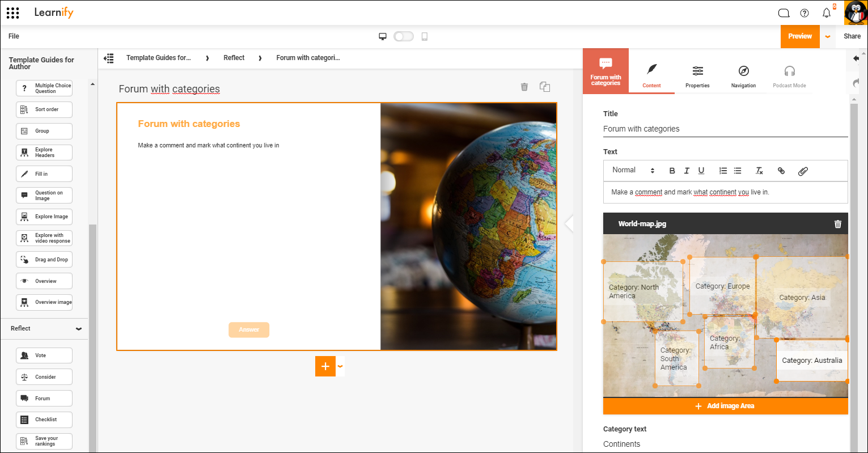
Task: Collapse the properties panel arrow
Action: pyautogui.click(x=569, y=223)
